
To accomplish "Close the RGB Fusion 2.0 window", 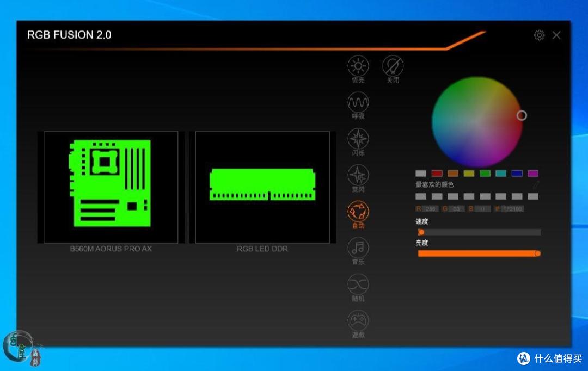I will (556, 35).
